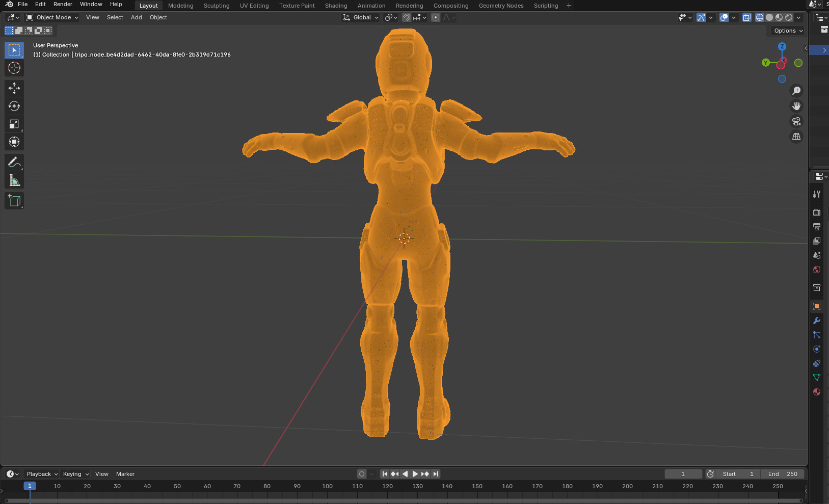Open the View Layer properties tab

817,241
